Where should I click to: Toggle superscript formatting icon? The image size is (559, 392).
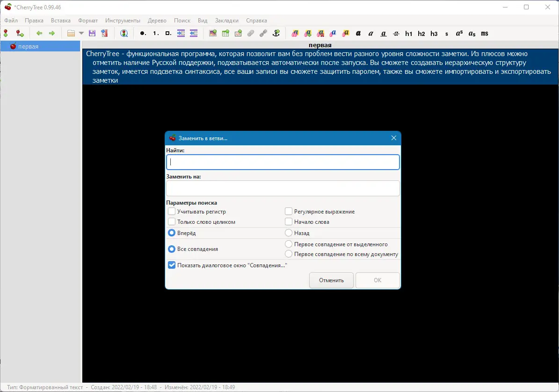pyautogui.click(x=459, y=34)
